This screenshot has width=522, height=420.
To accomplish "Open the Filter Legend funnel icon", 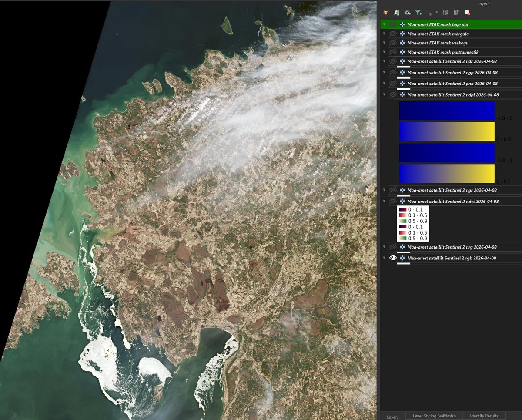I will pos(418,13).
